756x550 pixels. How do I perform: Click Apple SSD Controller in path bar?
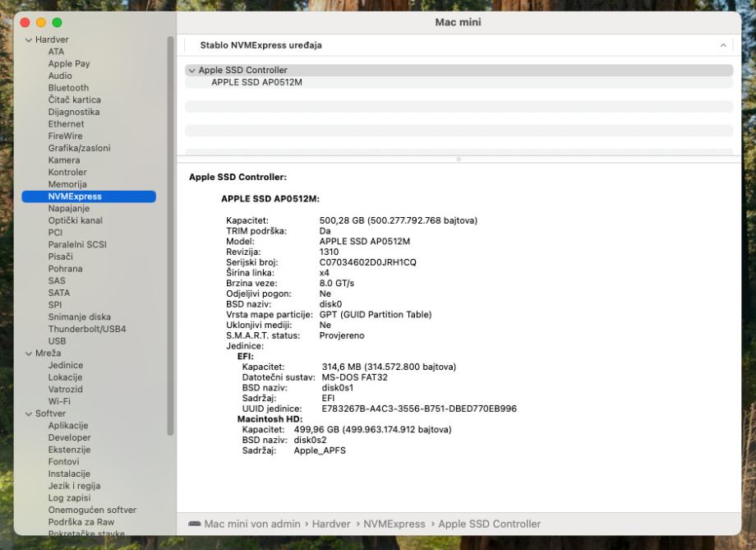coord(490,524)
